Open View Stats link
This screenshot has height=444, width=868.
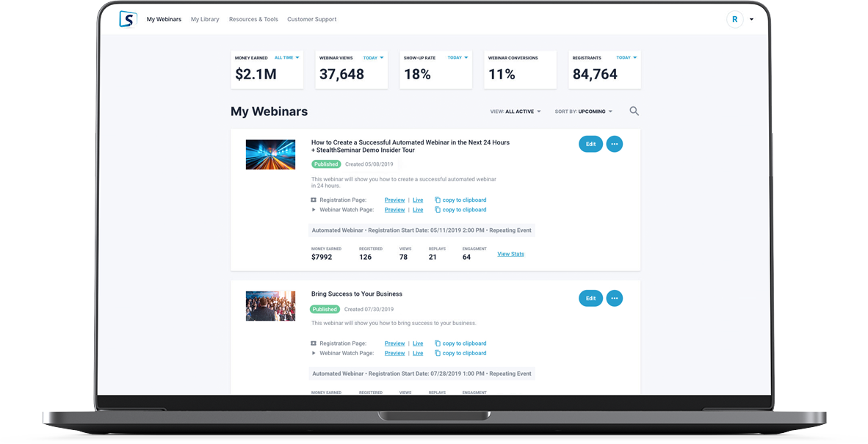tap(510, 254)
